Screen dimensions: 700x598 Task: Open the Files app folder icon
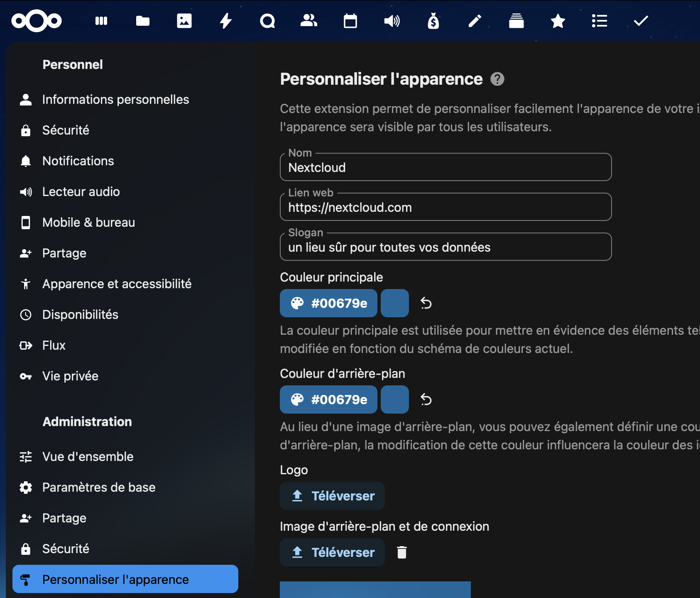tap(142, 21)
